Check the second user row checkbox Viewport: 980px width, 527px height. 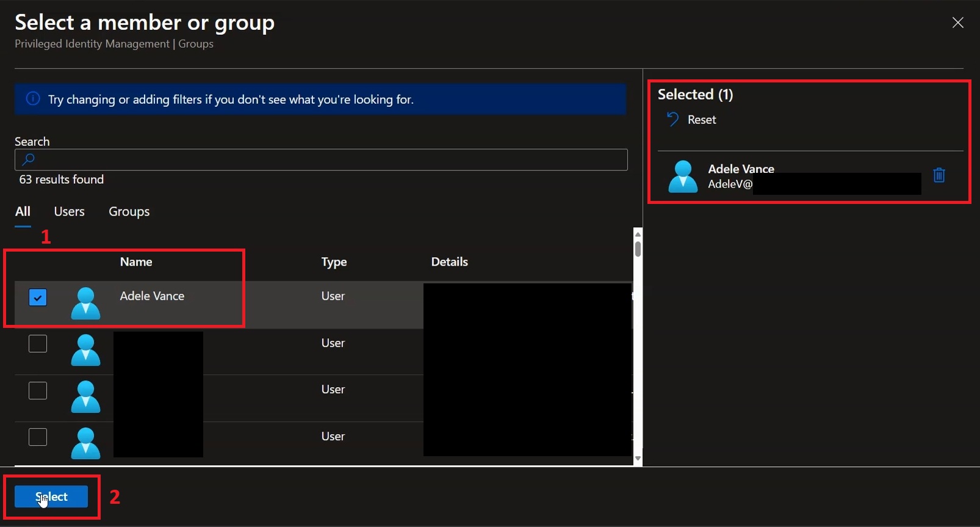[x=38, y=344]
